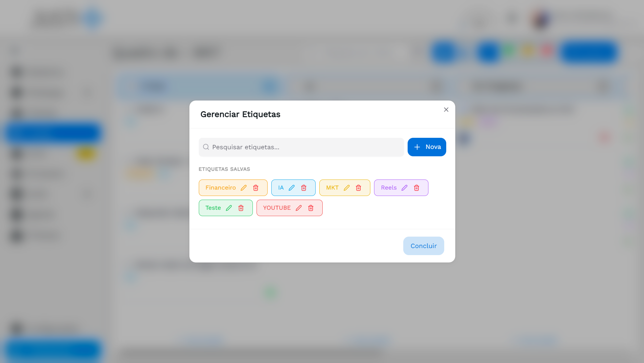The width and height of the screenshot is (644, 363).
Task: Select the YOUTUBE tag label
Action: click(x=277, y=208)
